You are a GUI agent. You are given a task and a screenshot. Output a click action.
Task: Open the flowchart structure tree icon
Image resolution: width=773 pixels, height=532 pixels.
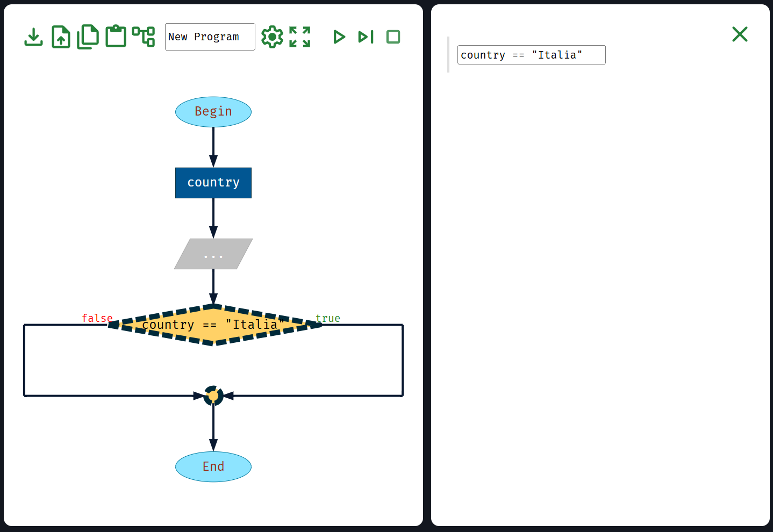pyautogui.click(x=144, y=37)
